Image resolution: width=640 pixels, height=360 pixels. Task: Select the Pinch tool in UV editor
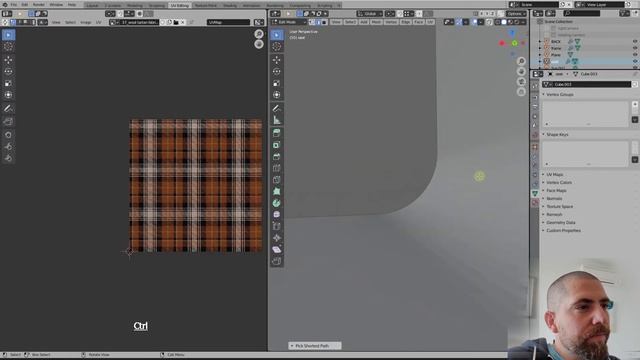click(8, 158)
